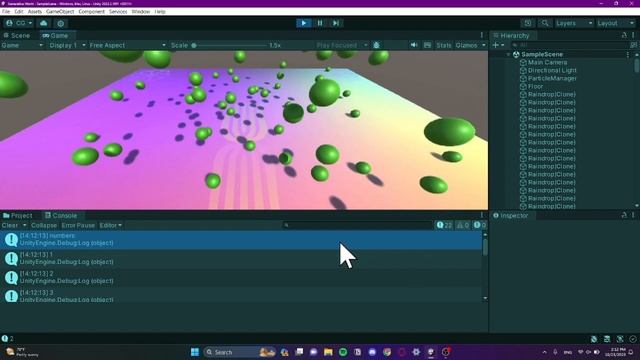Open the File menu

click(6, 11)
